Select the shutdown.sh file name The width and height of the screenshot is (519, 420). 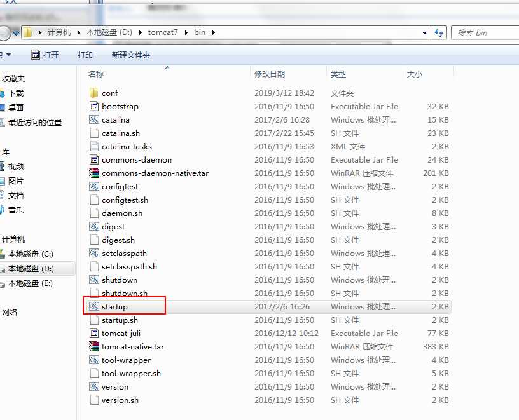click(x=125, y=293)
